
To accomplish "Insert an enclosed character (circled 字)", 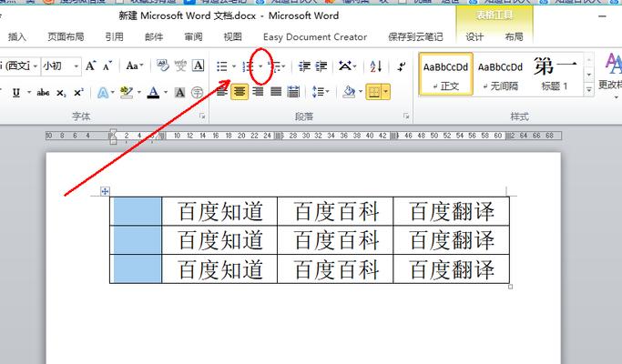I will coord(197,93).
